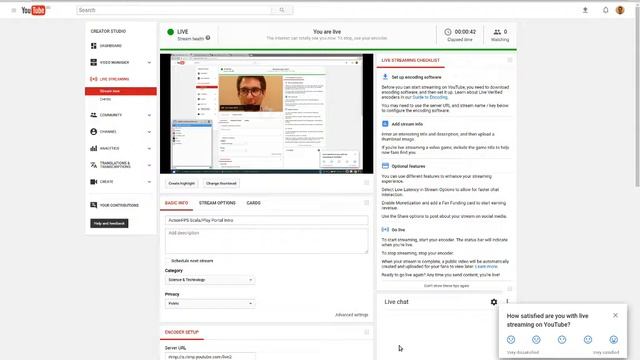Toggle the Schedule next stream checkbox
Viewport: 640px width, 360px height.
[168, 261]
